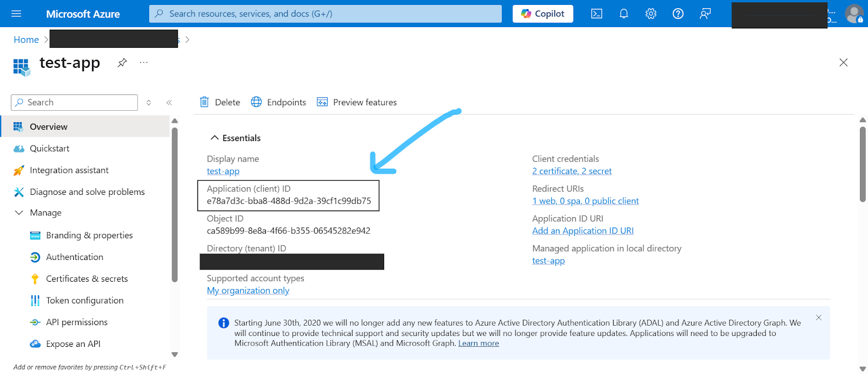Pin test-app to favorites
The height and width of the screenshot is (374, 868).
122,62
